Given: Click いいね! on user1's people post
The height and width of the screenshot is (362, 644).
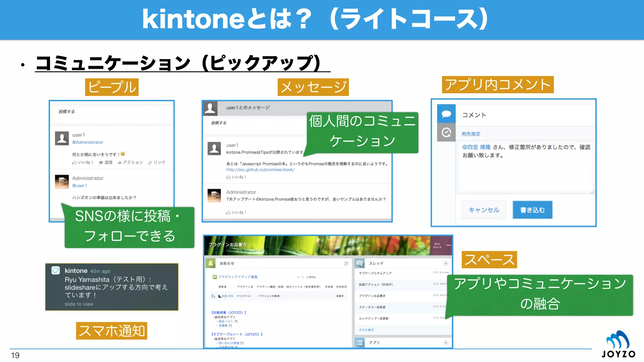Looking at the screenshot, I should (83, 162).
